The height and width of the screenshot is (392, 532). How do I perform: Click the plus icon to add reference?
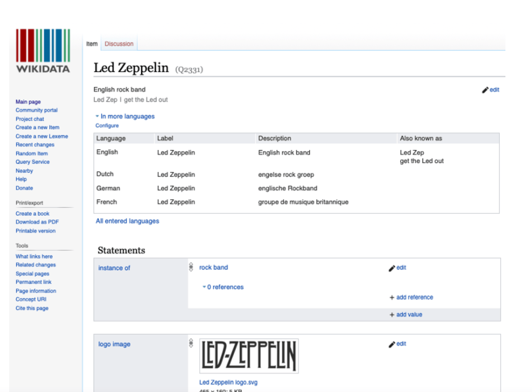(x=392, y=298)
